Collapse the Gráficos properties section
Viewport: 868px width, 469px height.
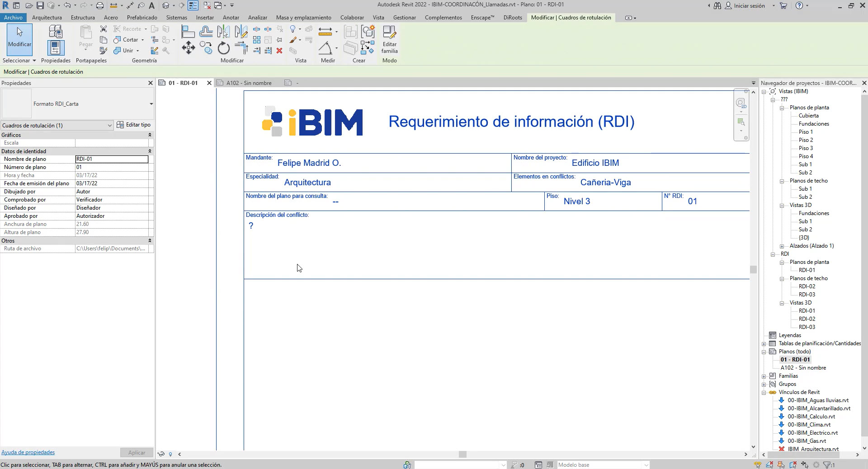coord(150,135)
